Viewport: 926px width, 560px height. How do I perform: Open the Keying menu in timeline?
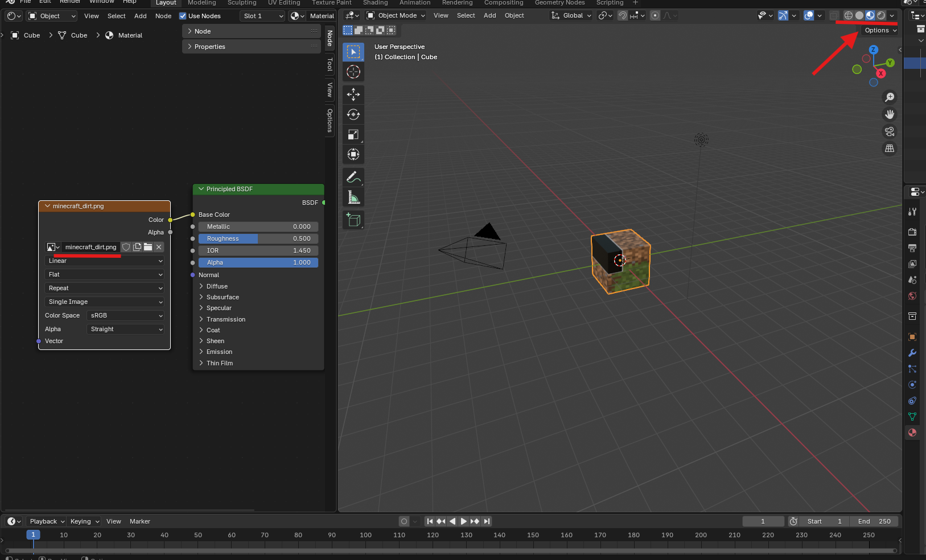(x=84, y=521)
